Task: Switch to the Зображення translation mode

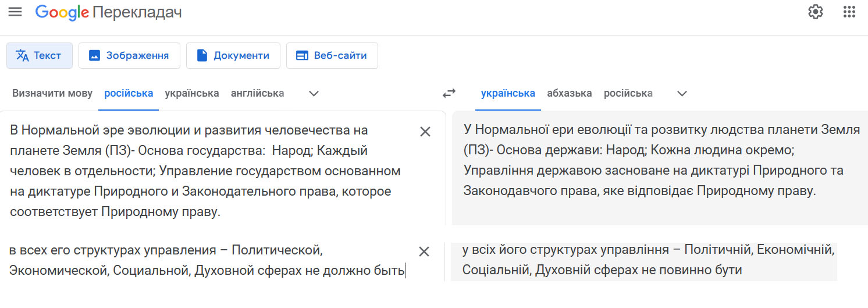Action: [129, 55]
